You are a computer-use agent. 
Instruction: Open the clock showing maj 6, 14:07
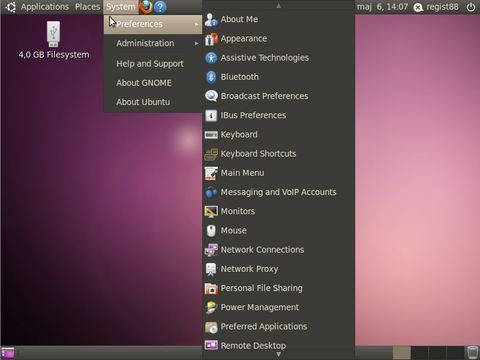(x=382, y=7)
